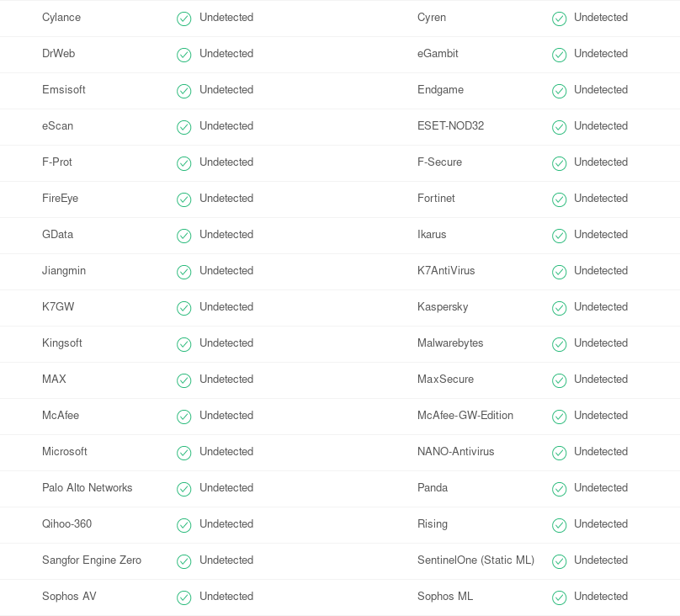Screen dimensions: 680x616
Task: Click the Undetected text for Rising
Action: [601, 523]
